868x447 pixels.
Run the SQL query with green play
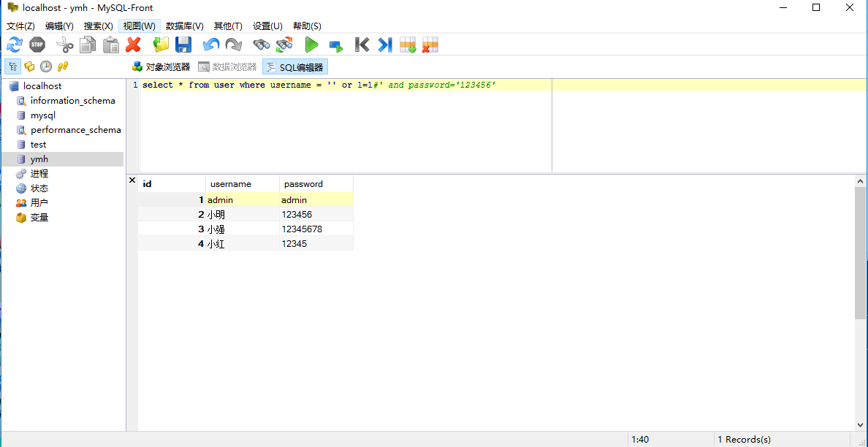tap(312, 45)
